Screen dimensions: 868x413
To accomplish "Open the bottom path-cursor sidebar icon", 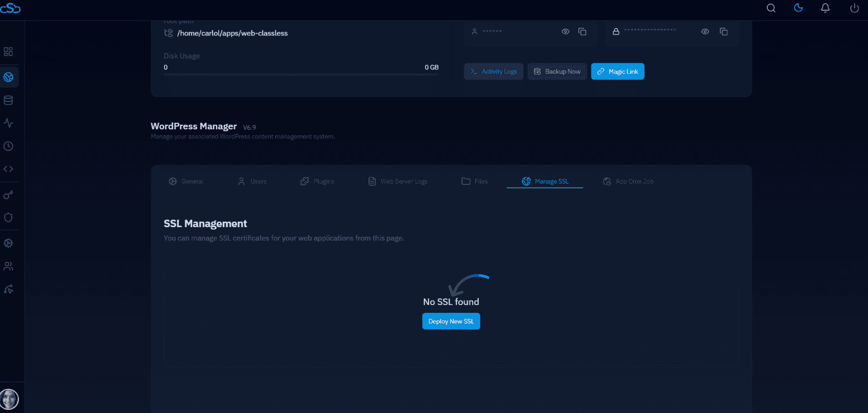I will (8, 289).
